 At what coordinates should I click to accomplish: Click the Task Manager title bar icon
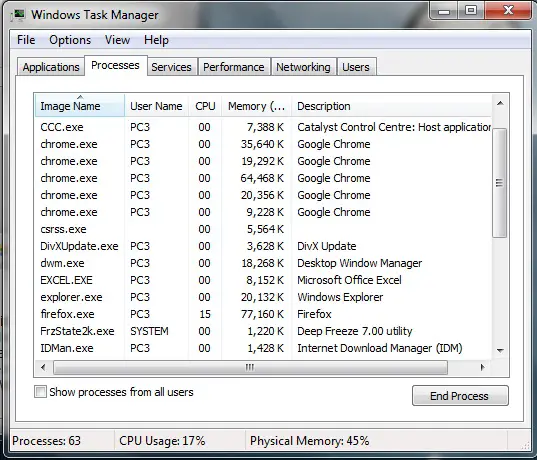pyautogui.click(x=17, y=15)
